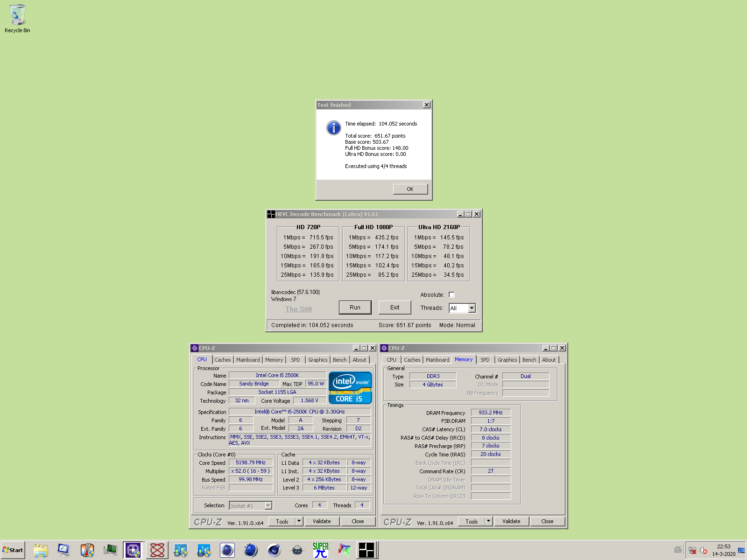Open Bench tab in CPU-Z processor window
747x560 pixels.
click(x=340, y=360)
